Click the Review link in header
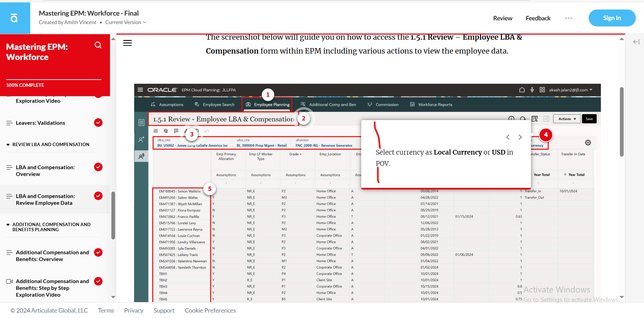Screen dimensions: 644x318 [502, 18]
